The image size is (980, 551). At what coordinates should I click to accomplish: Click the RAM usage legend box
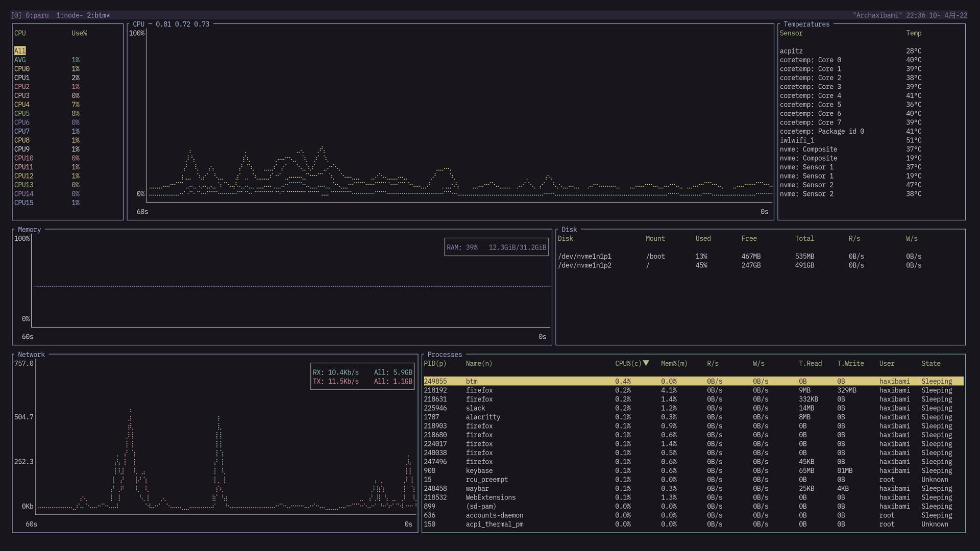[496, 247]
